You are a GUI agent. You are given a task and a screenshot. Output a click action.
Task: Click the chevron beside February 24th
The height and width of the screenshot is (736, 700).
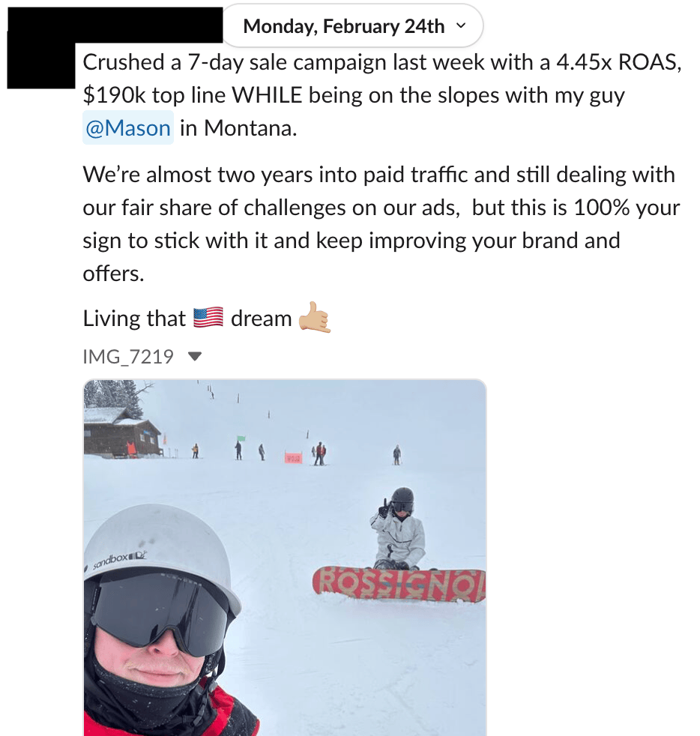tap(461, 25)
